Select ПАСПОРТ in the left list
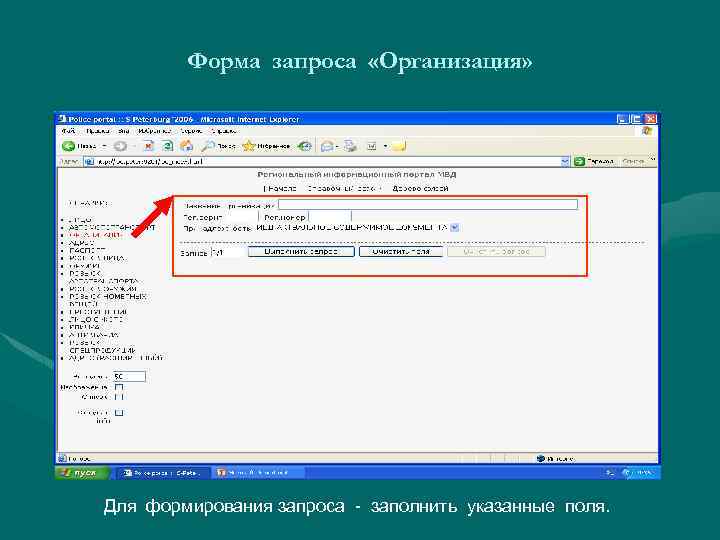This screenshot has width=720, height=540. coord(87,251)
